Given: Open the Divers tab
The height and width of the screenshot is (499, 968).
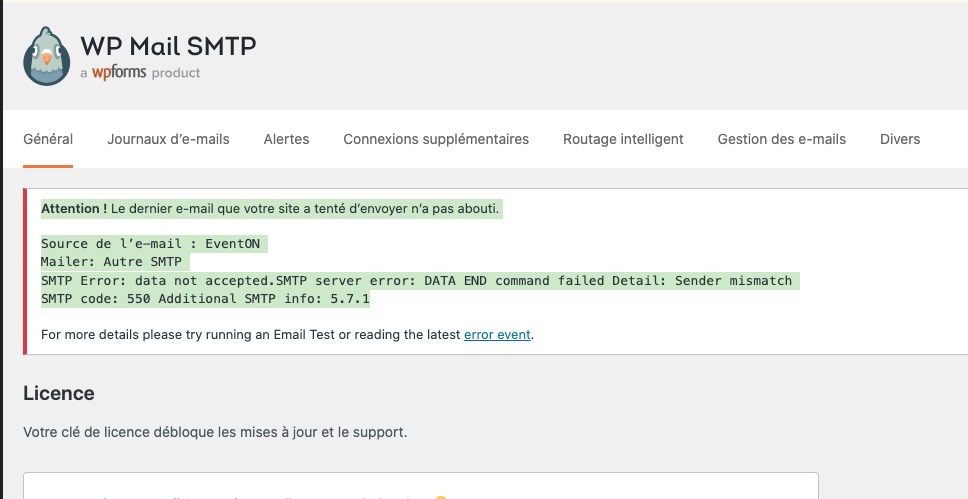Looking at the screenshot, I should [x=900, y=139].
